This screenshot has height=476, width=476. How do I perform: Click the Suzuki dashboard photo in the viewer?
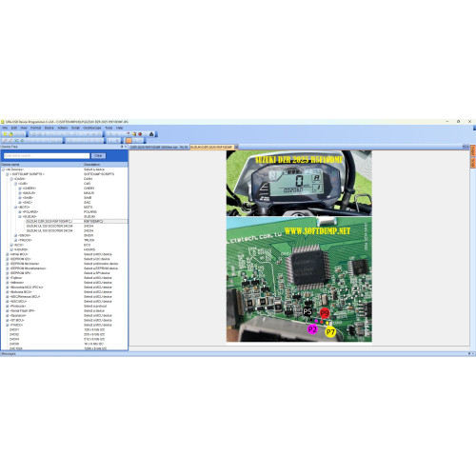tap(299, 183)
